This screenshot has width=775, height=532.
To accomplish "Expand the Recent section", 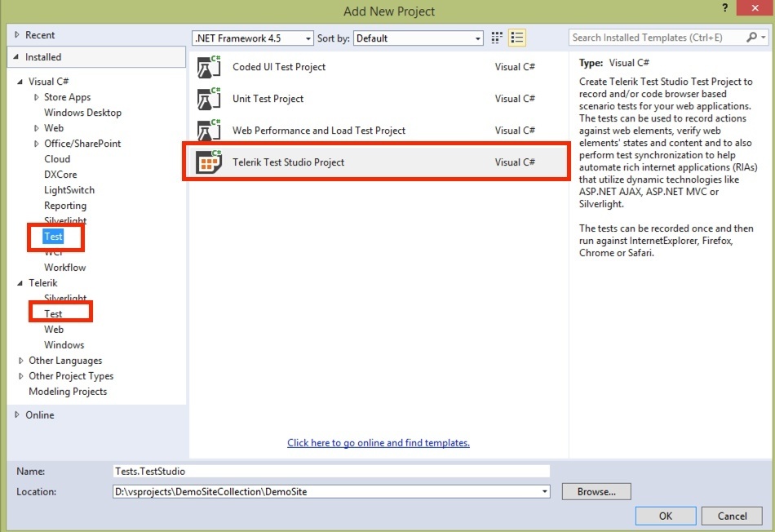I will point(17,35).
